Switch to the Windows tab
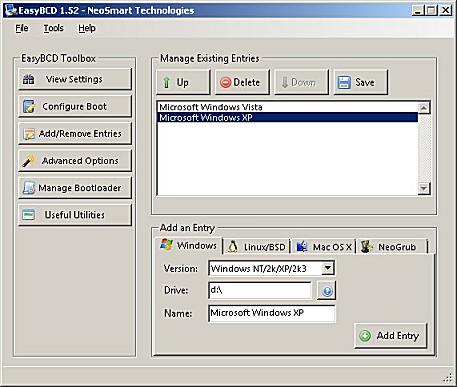The width and height of the screenshot is (457, 387). [x=189, y=246]
